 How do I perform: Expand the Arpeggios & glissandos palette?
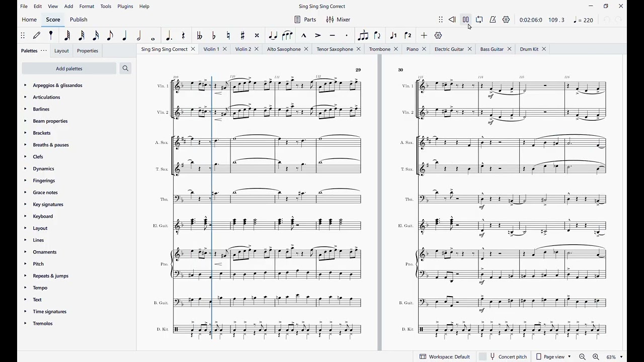point(25,85)
